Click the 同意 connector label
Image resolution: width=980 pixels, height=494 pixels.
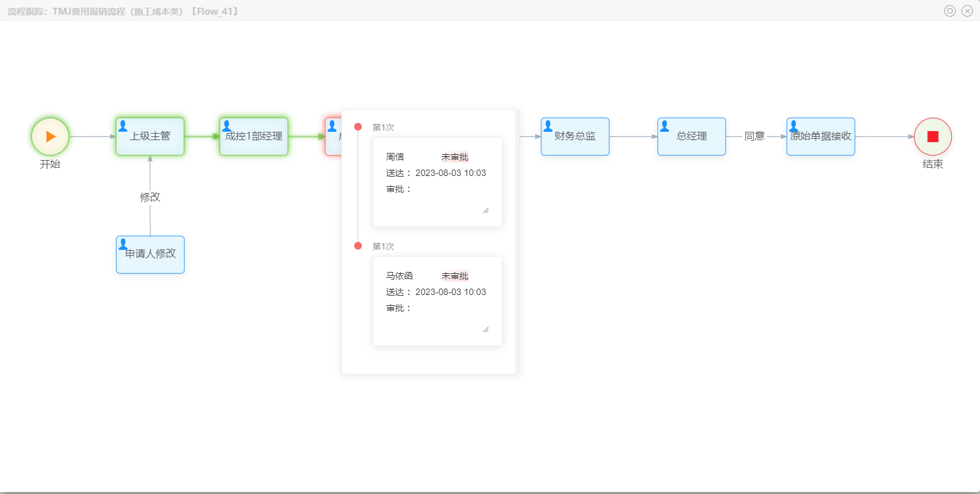(754, 136)
